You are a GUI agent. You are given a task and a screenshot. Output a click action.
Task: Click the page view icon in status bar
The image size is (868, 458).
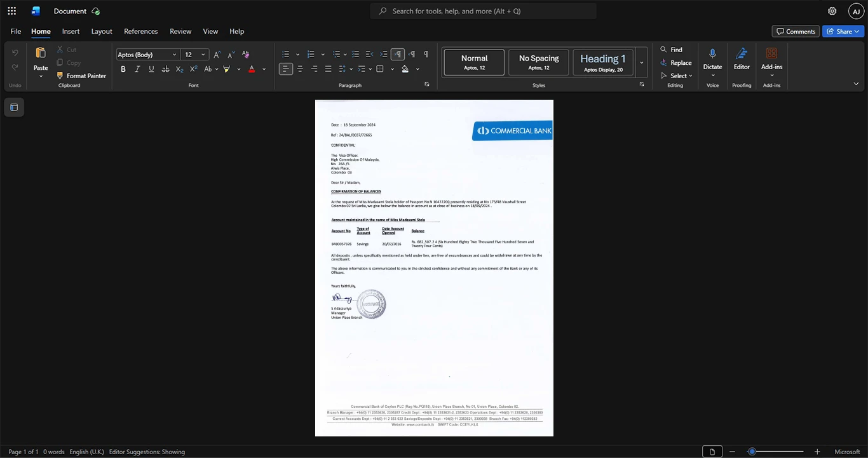click(712, 452)
